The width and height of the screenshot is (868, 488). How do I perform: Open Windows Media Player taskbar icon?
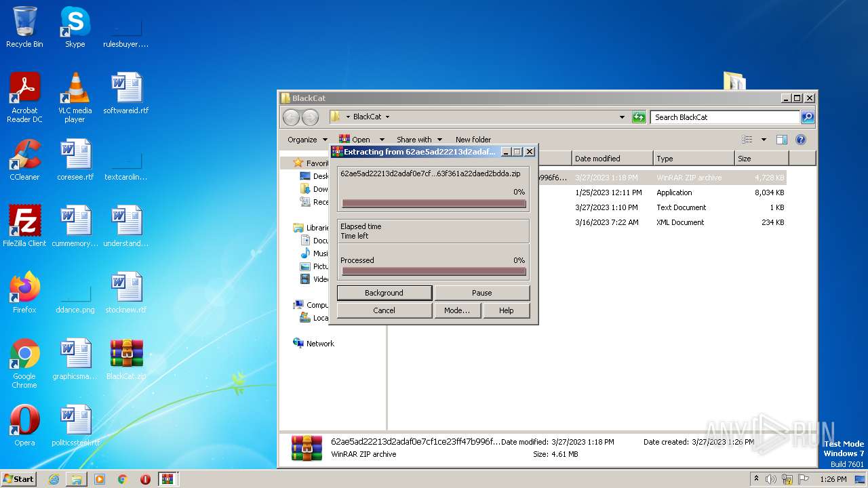pos(100,479)
